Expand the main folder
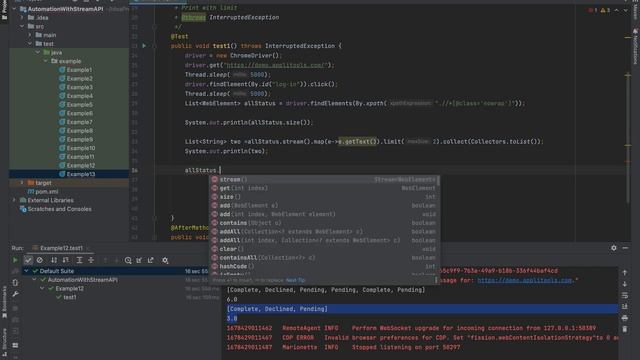 pyautogui.click(x=30, y=35)
